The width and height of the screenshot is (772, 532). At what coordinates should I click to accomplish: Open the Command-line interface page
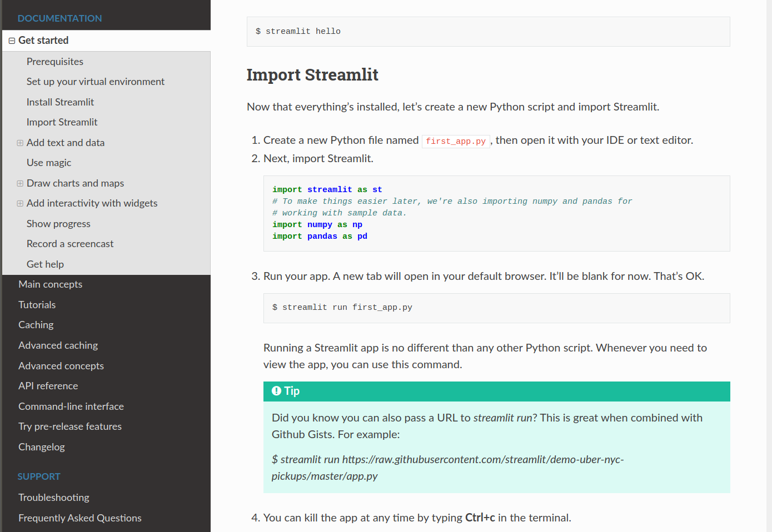pos(71,406)
